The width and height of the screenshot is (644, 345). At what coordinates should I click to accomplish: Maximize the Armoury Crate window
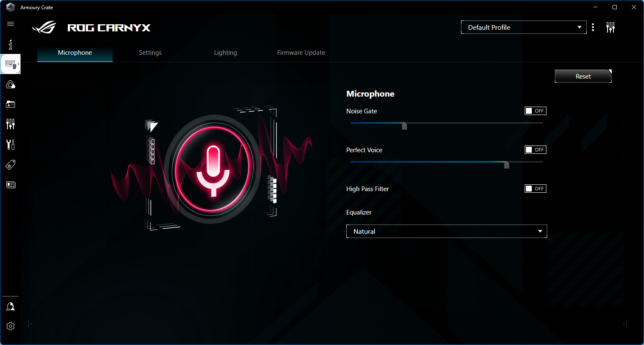tap(615, 7)
